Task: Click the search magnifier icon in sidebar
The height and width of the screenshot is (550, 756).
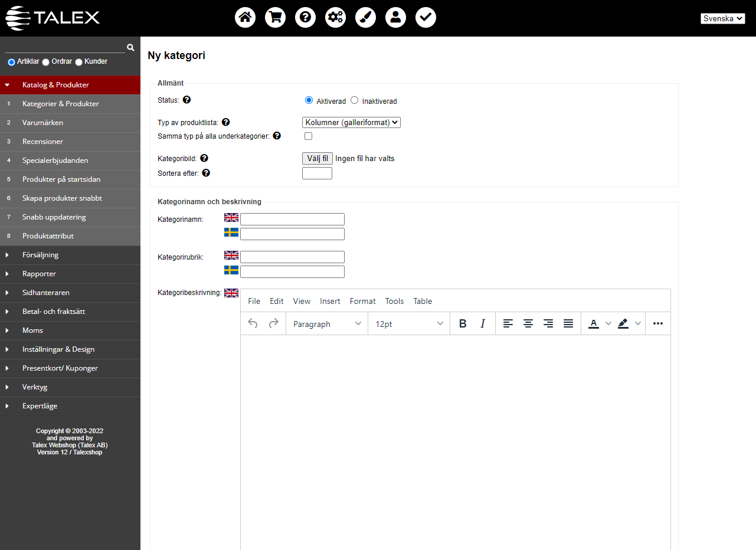Action: coord(130,47)
